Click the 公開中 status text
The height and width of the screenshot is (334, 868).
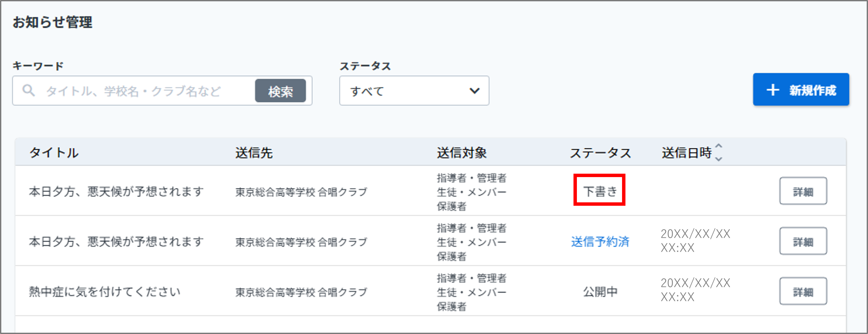coord(600,291)
